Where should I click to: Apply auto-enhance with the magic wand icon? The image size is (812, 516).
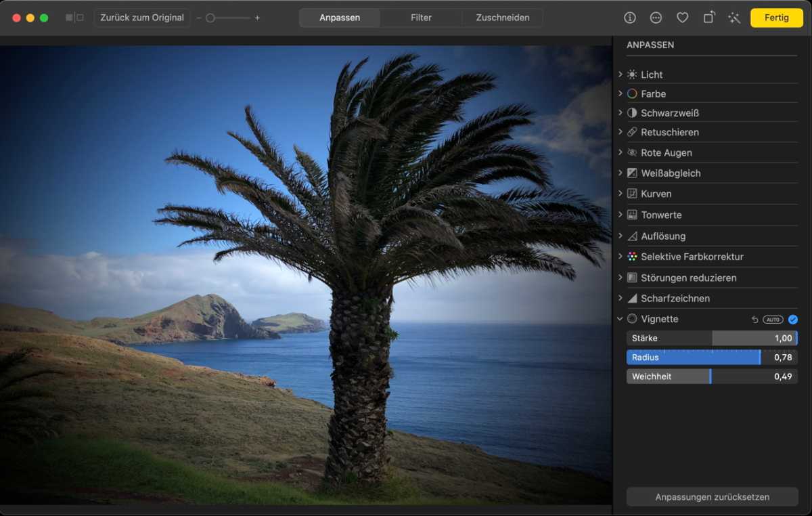(734, 18)
